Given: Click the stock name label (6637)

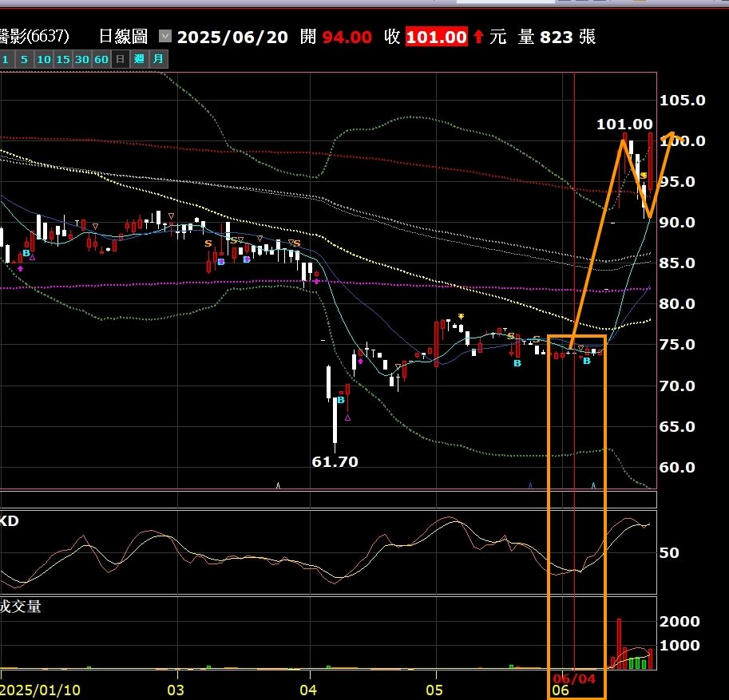Looking at the screenshot, I should (x=34, y=36).
